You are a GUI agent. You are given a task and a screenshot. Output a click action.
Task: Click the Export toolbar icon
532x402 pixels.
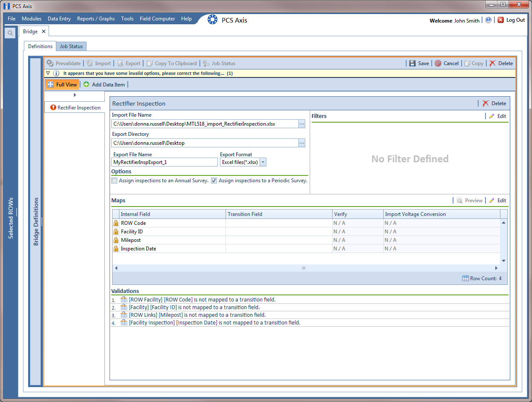[120, 63]
